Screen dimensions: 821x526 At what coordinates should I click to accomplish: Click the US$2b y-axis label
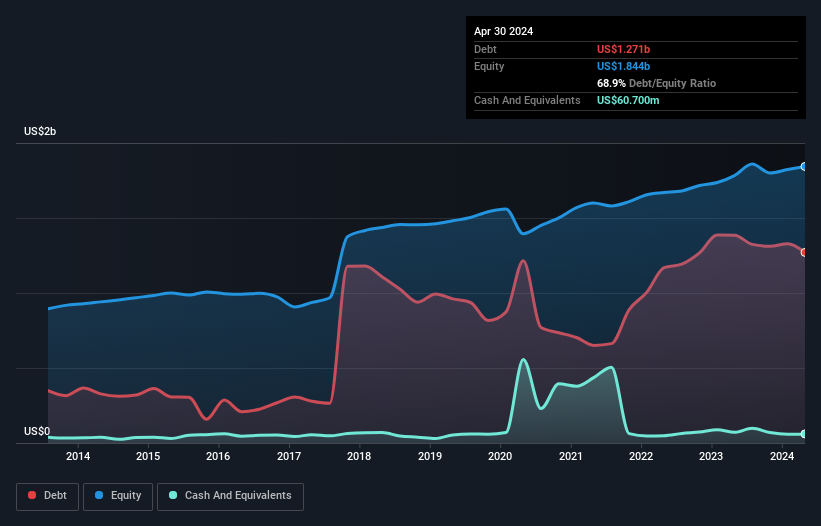40,131
